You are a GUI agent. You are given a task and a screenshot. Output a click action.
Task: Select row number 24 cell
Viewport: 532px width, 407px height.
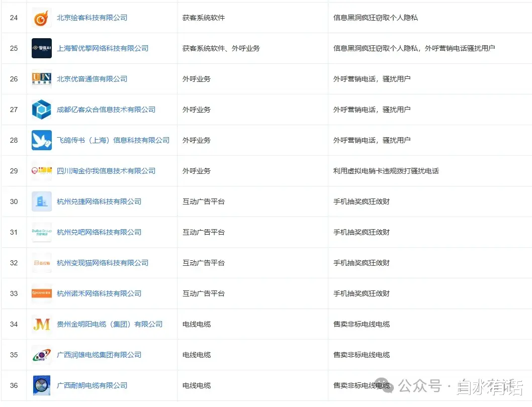[14, 18]
